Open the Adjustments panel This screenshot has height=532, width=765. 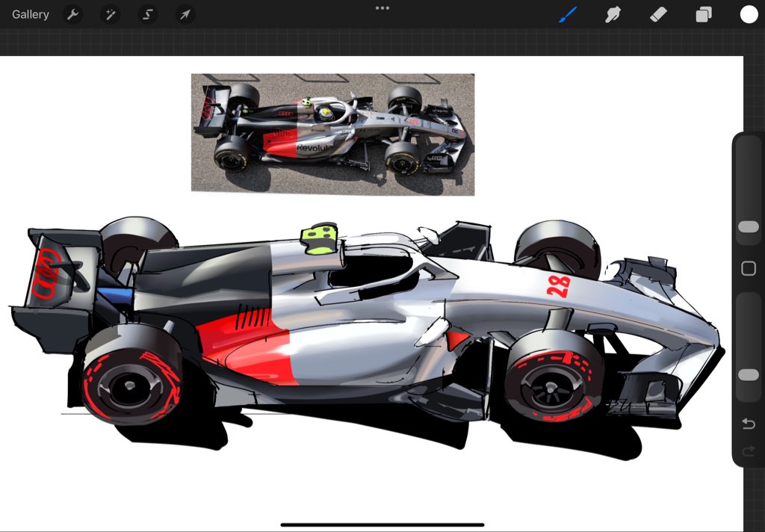click(110, 14)
